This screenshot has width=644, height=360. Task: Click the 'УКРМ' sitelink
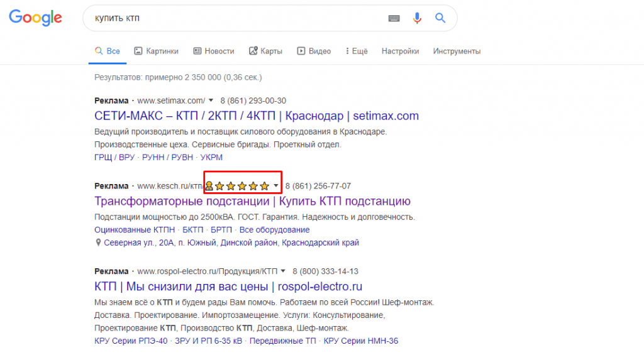[x=211, y=157]
